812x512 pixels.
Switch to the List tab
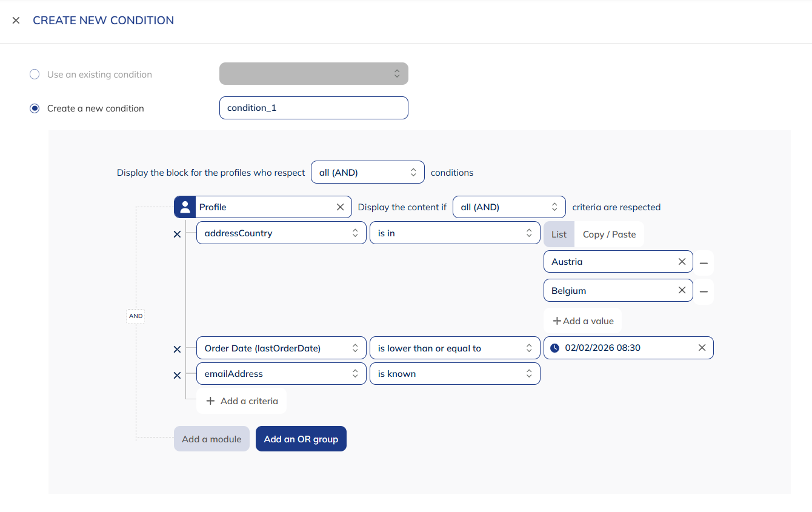(x=559, y=234)
